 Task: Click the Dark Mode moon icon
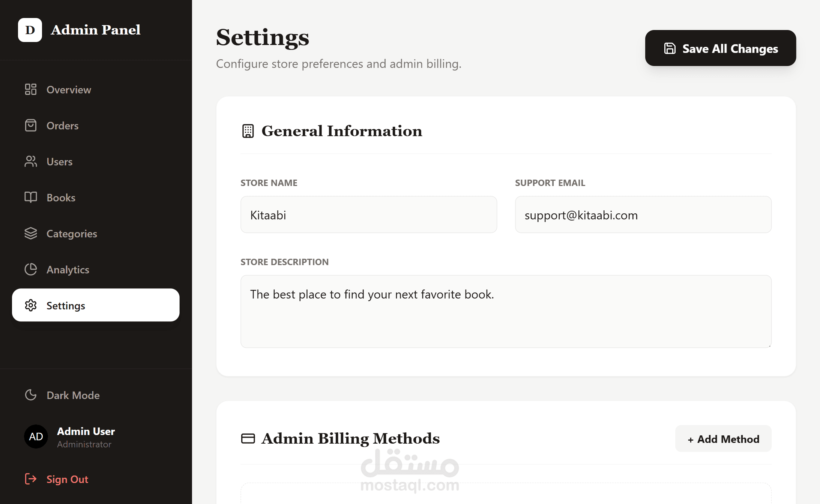(x=31, y=395)
